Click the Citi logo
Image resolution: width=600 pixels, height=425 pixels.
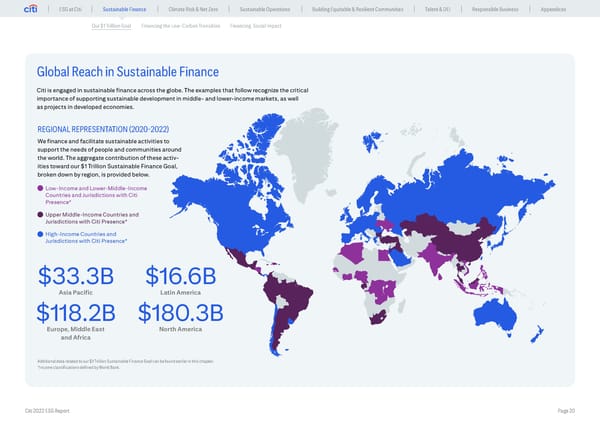(31, 10)
